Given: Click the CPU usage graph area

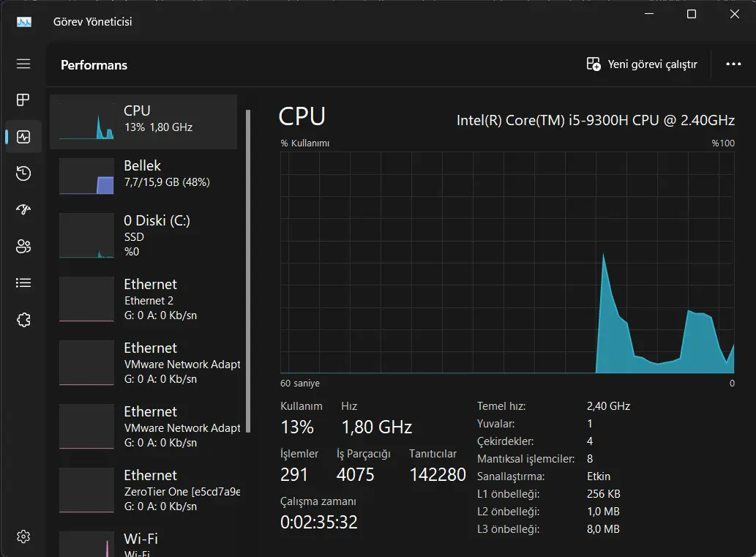Looking at the screenshot, I should coord(507,262).
